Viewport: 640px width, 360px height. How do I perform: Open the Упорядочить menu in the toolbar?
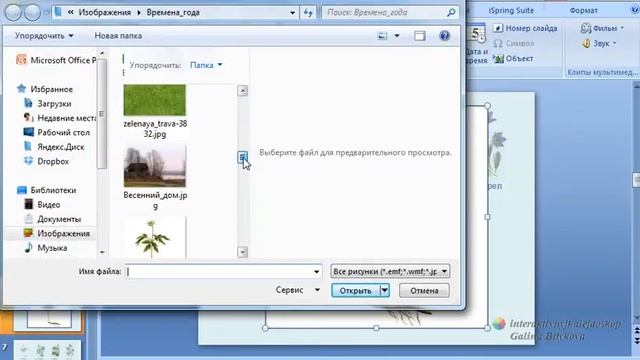pyautogui.click(x=44, y=36)
